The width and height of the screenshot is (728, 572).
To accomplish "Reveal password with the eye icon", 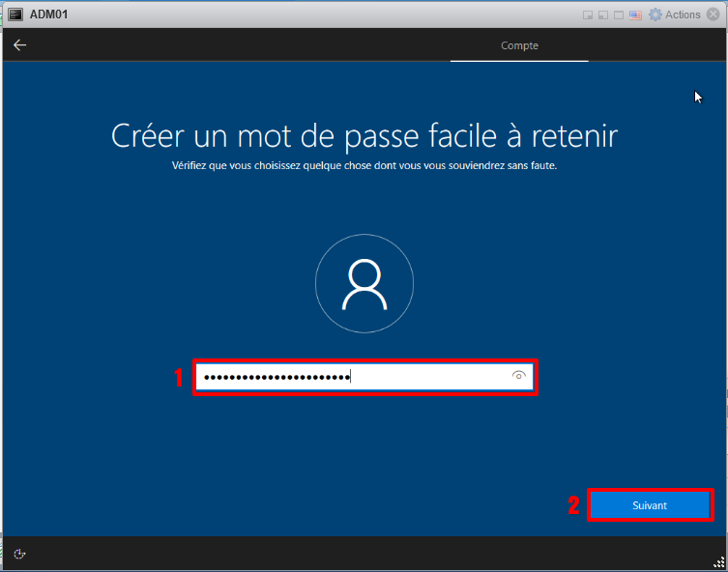I will [x=519, y=377].
